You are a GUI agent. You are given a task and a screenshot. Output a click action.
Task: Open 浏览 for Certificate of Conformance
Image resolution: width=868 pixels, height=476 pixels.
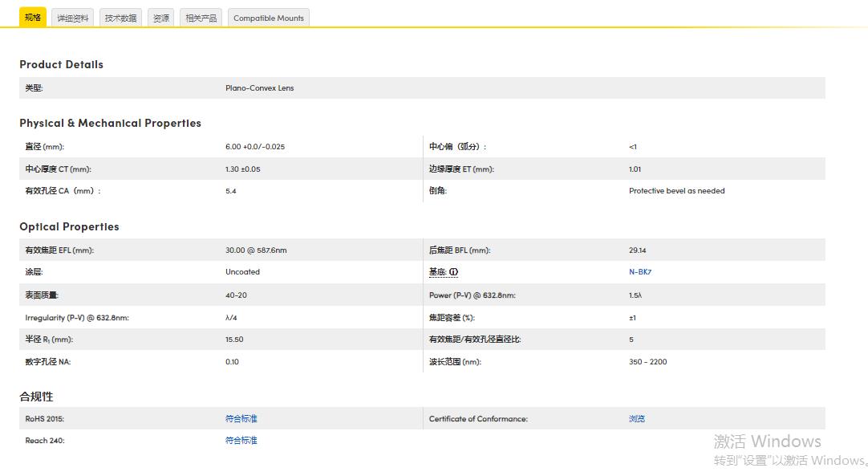[636, 418]
